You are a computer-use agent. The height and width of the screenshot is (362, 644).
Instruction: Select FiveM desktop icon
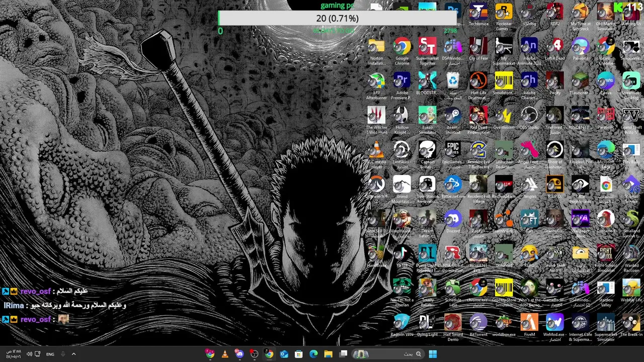pos(529,325)
